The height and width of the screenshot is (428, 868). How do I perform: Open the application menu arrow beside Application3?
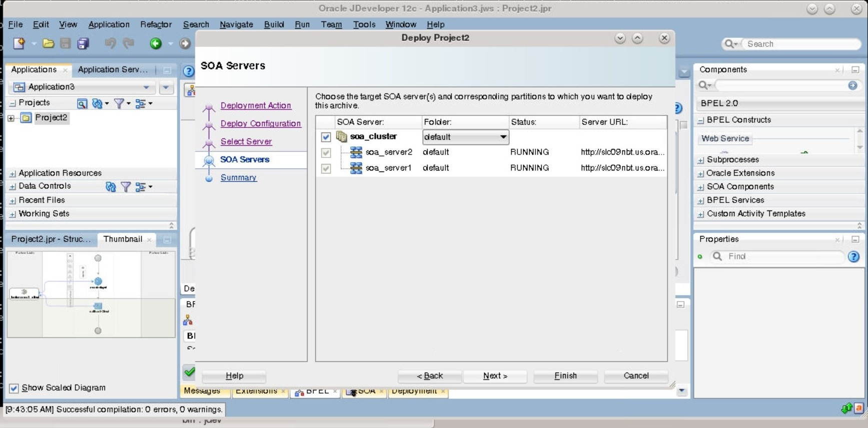[166, 87]
